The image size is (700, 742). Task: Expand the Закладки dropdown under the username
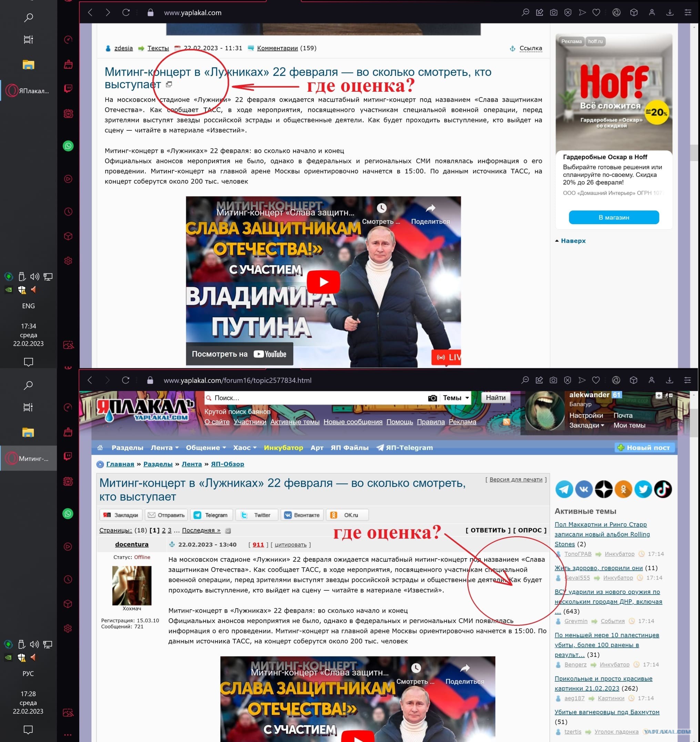[587, 425]
